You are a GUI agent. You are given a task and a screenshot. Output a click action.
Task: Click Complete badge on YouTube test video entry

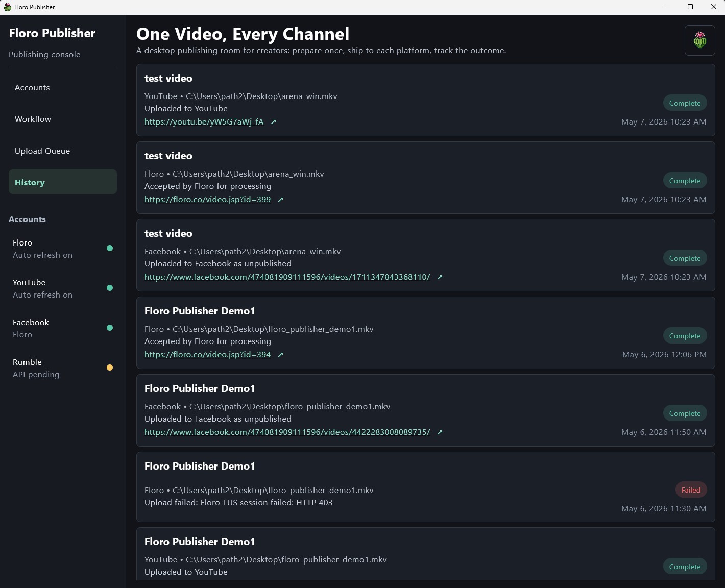[x=685, y=103]
